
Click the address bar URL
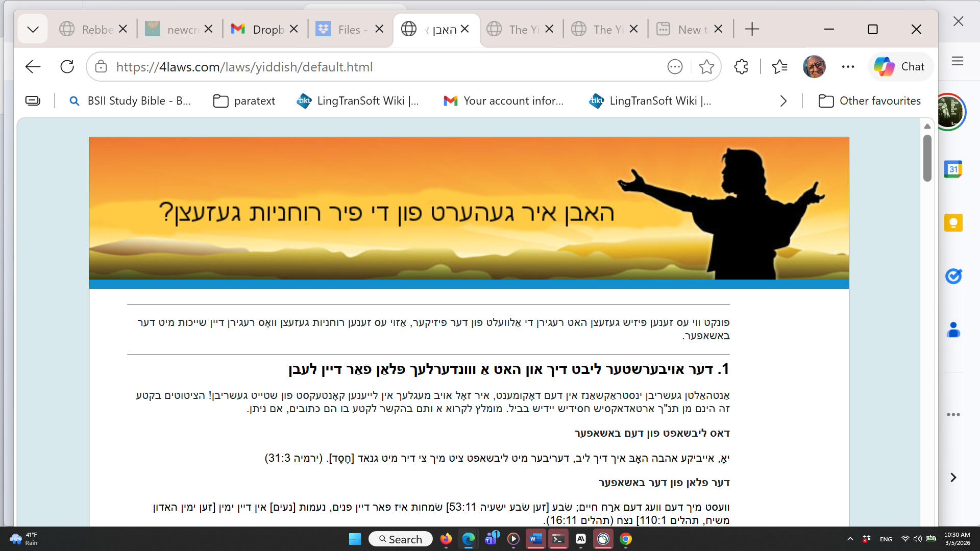click(x=244, y=67)
